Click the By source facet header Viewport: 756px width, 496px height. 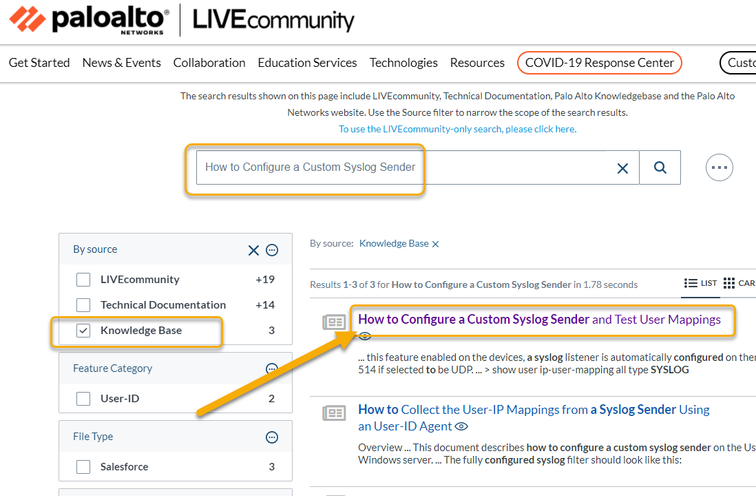(x=95, y=250)
